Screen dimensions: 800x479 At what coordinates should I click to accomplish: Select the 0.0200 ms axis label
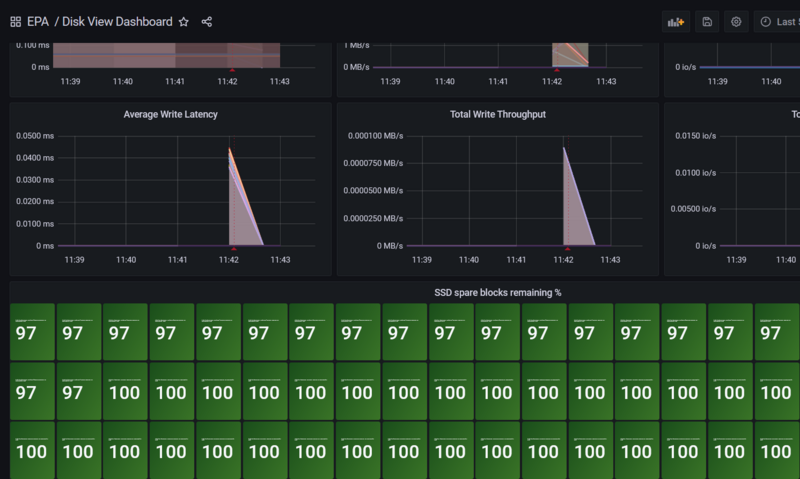(x=35, y=201)
